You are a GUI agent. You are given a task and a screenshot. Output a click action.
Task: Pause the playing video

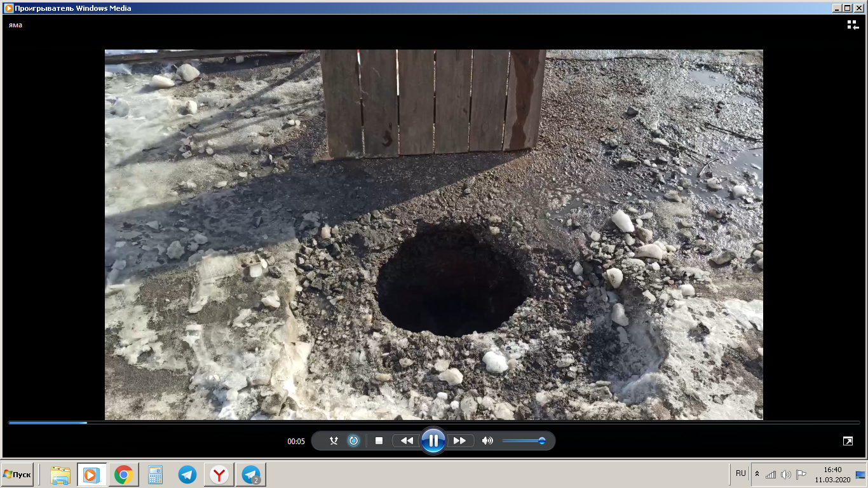click(433, 440)
